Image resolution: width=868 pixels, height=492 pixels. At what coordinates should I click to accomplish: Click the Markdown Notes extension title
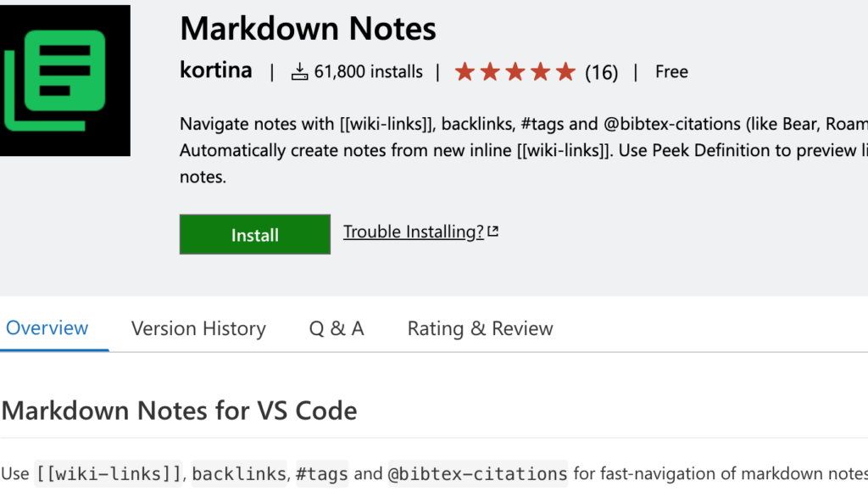click(308, 29)
